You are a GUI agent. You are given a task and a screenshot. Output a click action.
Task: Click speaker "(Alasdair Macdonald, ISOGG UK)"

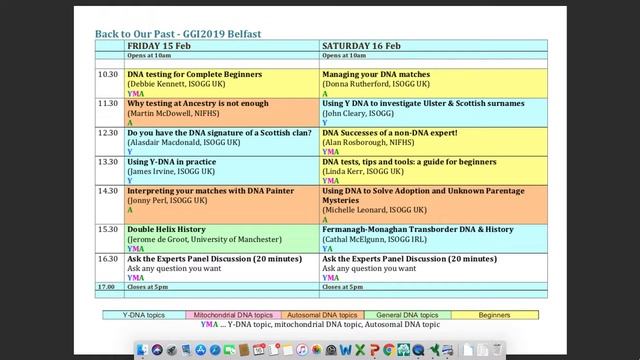[x=184, y=142]
